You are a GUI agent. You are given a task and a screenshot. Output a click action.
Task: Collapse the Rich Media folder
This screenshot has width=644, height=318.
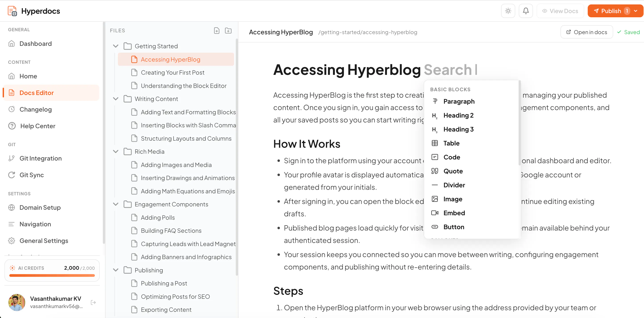tap(115, 151)
